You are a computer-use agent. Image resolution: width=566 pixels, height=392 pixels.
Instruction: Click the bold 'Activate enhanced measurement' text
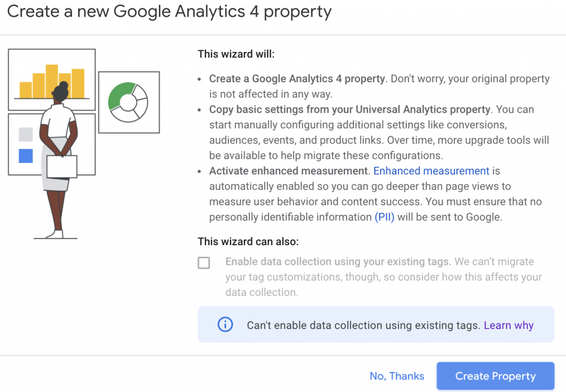tap(288, 171)
